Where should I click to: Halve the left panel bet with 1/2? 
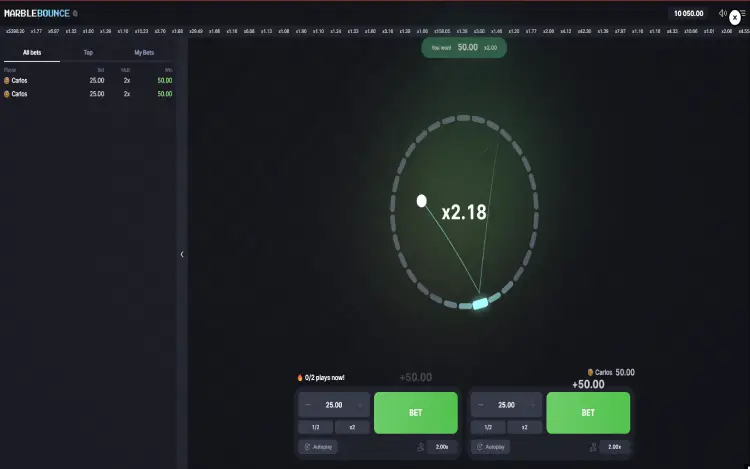316,427
